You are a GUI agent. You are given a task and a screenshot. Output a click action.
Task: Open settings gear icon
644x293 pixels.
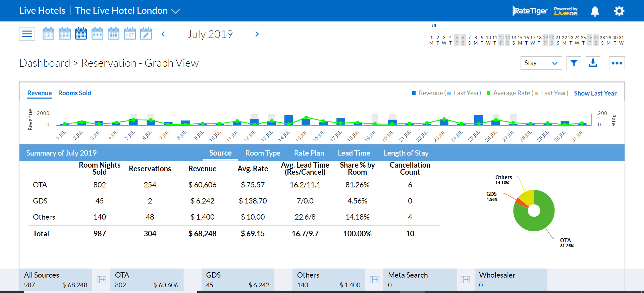619,11
